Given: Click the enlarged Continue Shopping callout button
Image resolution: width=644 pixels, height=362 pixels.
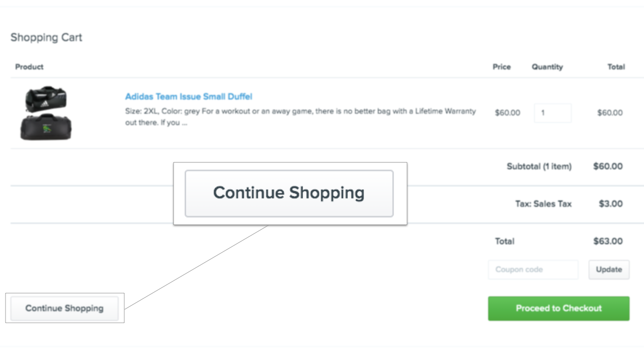Looking at the screenshot, I should point(289,194).
